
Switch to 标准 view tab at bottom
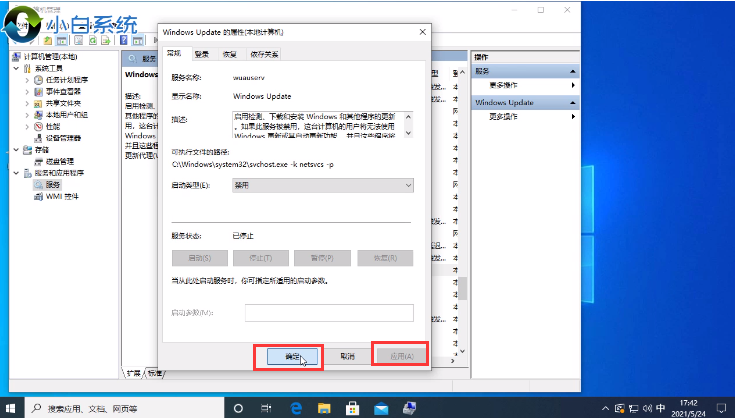(155, 373)
